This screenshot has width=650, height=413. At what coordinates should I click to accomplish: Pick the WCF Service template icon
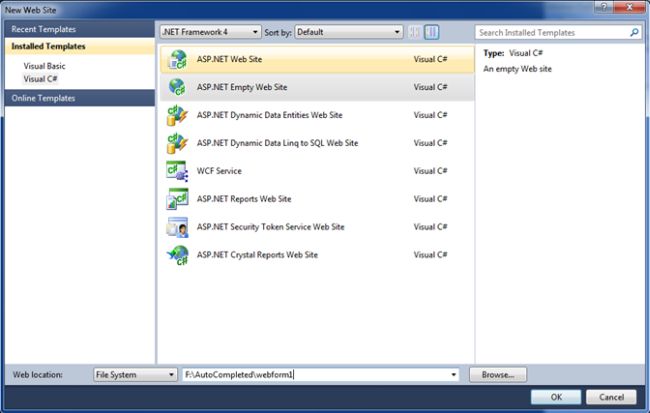point(177,171)
